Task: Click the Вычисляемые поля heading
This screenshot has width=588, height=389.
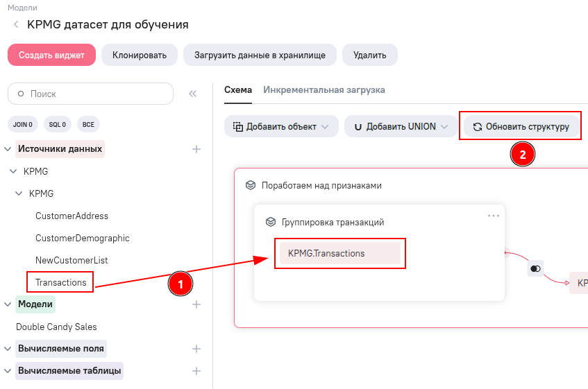Action: pos(61,349)
